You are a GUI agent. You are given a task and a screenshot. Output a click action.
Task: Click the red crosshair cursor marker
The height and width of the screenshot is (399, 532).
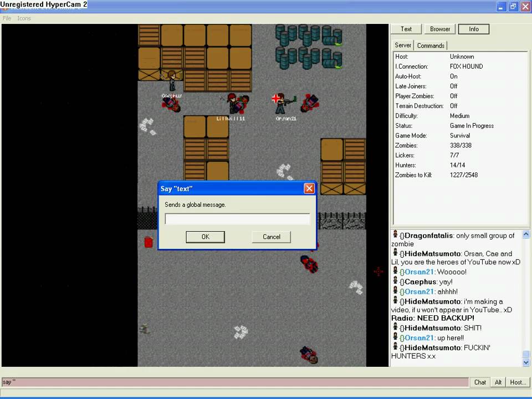(x=378, y=272)
